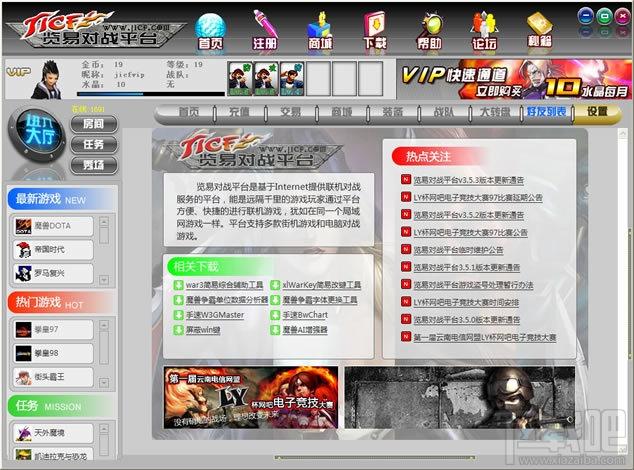The width and height of the screenshot is (634, 470).
Task: Click the download arrow beside war3简易综合辅助工具
Action: click(178, 285)
